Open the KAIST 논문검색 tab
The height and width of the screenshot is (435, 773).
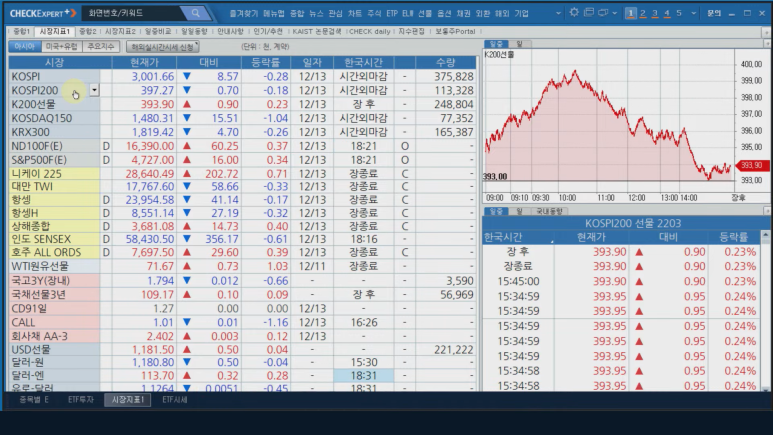(x=316, y=32)
